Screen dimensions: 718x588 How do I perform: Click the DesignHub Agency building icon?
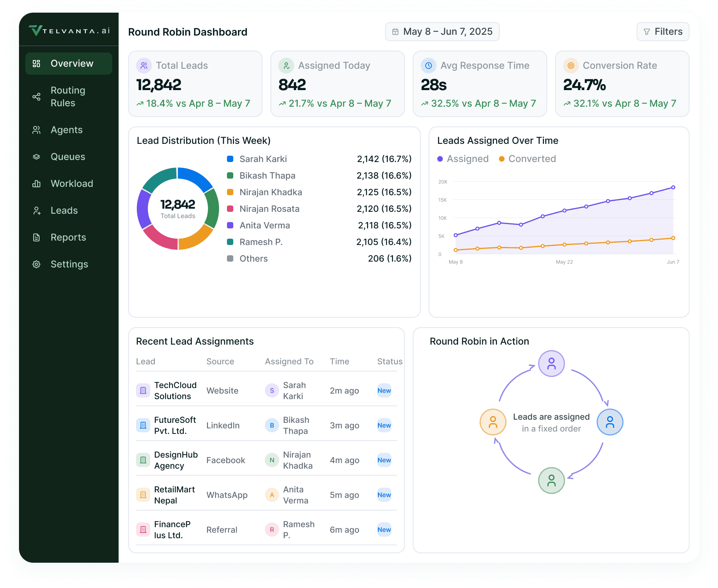143,460
